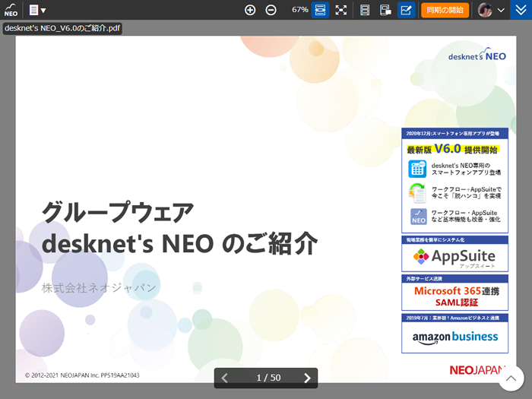Click the 67% zoom level value
The height and width of the screenshot is (399, 532).
(299, 10)
